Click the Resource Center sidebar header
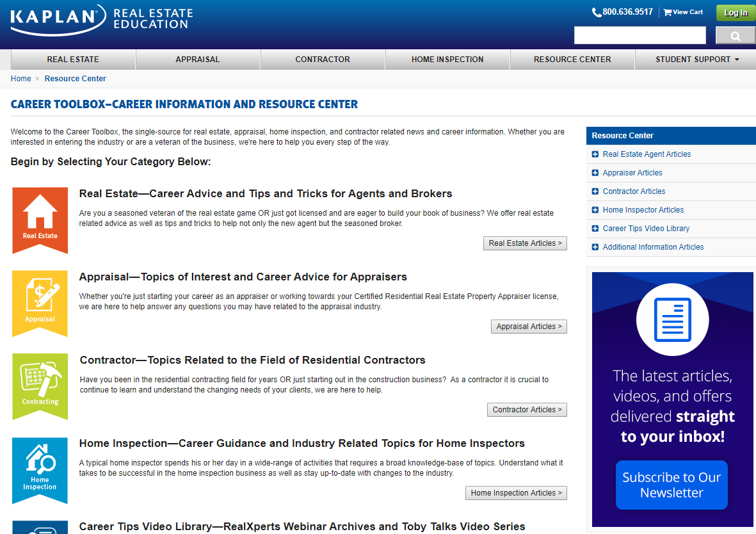 tap(671, 136)
